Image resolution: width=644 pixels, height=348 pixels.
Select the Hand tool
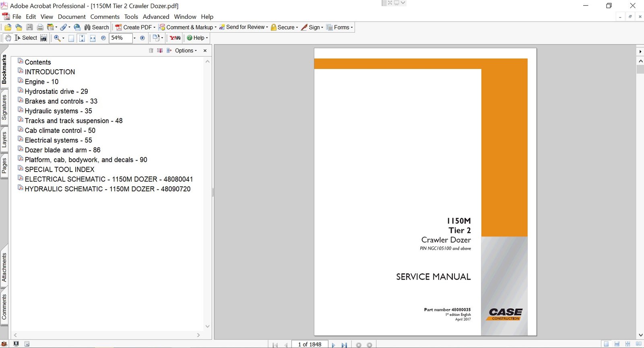coord(8,38)
